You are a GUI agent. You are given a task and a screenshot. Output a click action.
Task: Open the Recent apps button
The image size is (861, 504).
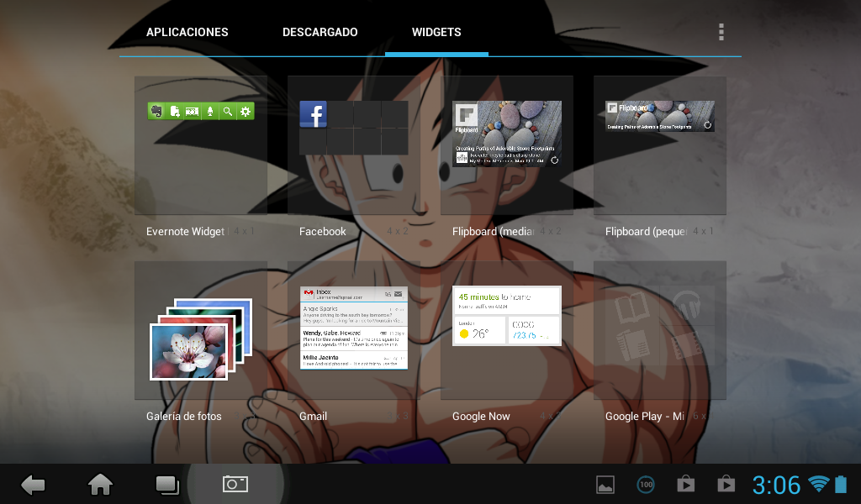pyautogui.click(x=167, y=485)
